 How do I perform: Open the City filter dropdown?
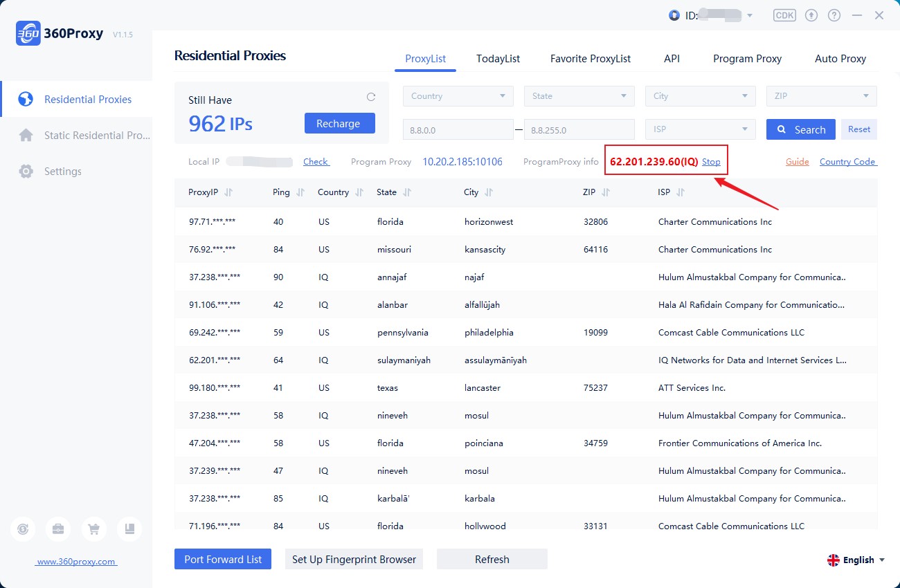tap(701, 96)
